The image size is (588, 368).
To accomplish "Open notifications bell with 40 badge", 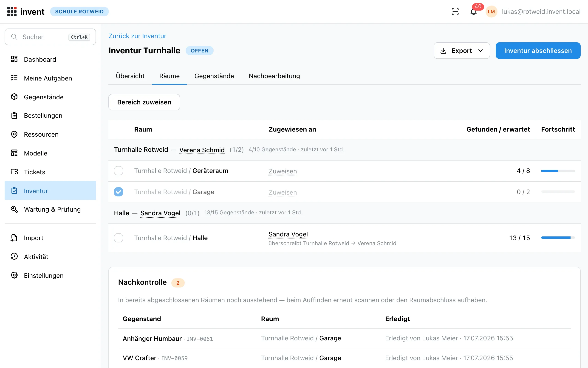I will tap(473, 11).
